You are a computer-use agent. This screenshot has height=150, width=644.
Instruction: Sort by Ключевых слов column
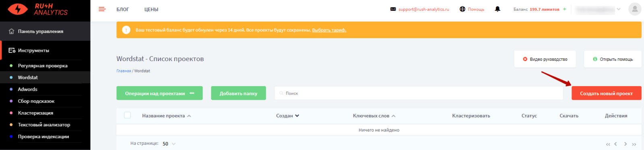(374, 116)
